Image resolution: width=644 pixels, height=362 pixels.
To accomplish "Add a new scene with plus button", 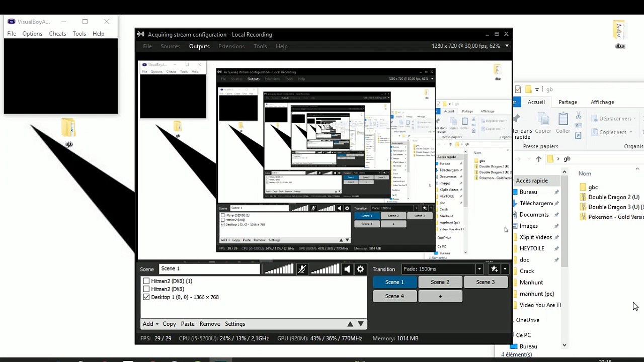I will [x=440, y=296].
